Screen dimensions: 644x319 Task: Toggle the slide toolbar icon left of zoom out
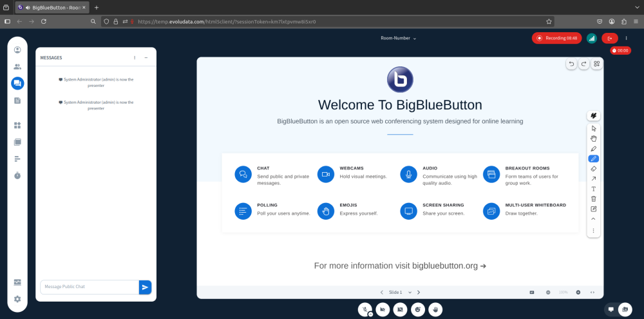532,293
